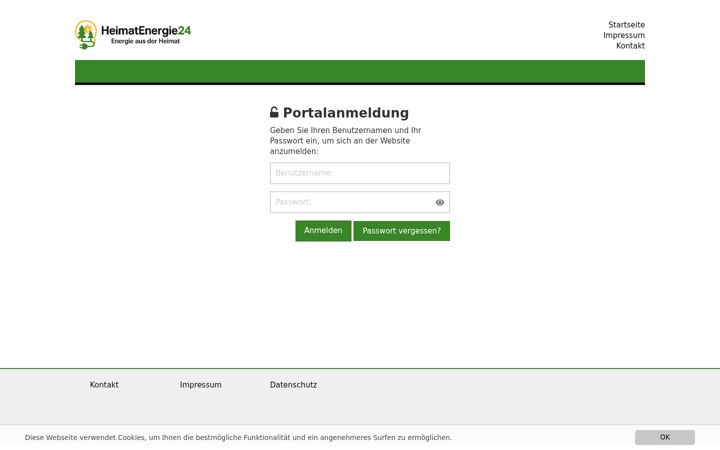Go to Startseite in the top menu

coord(626,25)
